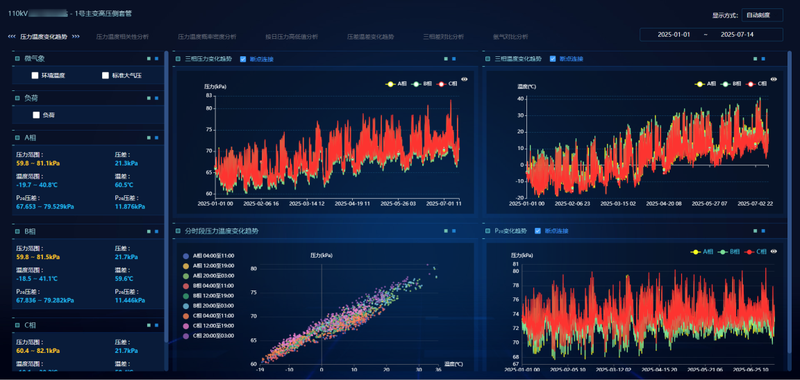
Task: Toggle eye icon in the temperature trend chart legend
Action: [x=773, y=79]
